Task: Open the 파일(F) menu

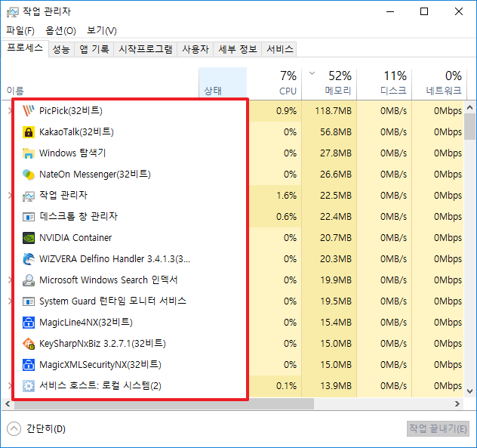Action: (20, 30)
